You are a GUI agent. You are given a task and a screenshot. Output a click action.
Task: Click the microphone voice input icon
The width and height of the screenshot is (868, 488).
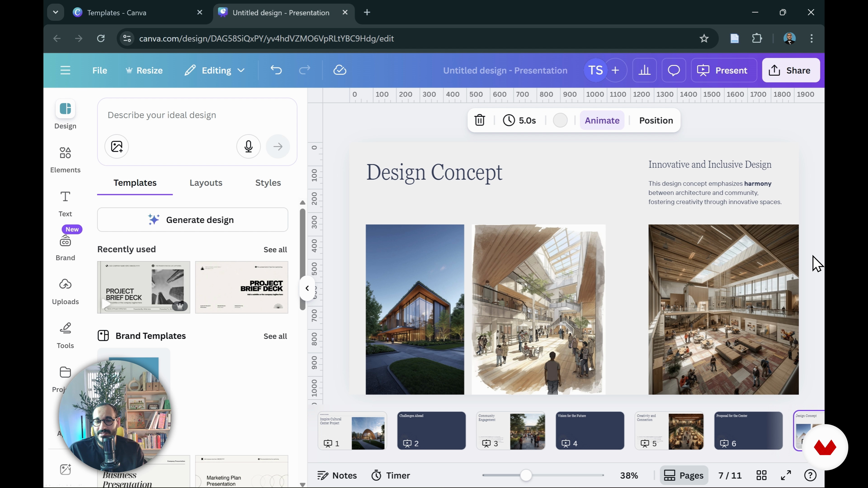(x=248, y=146)
